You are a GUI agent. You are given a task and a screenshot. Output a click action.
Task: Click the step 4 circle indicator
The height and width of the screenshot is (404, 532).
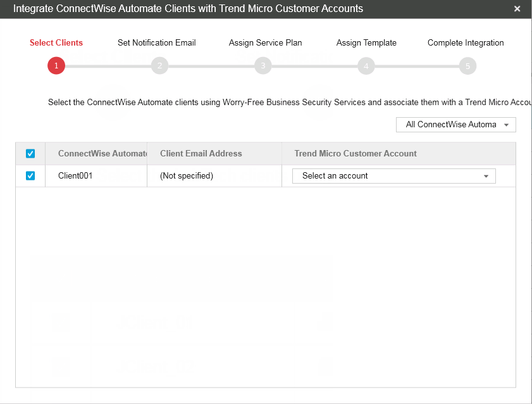[x=366, y=66]
